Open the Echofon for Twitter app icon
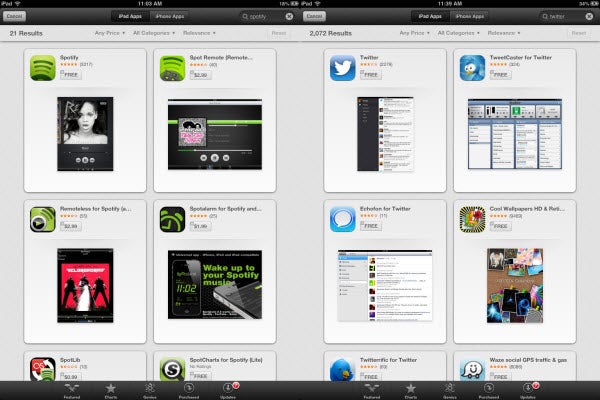 [342, 219]
